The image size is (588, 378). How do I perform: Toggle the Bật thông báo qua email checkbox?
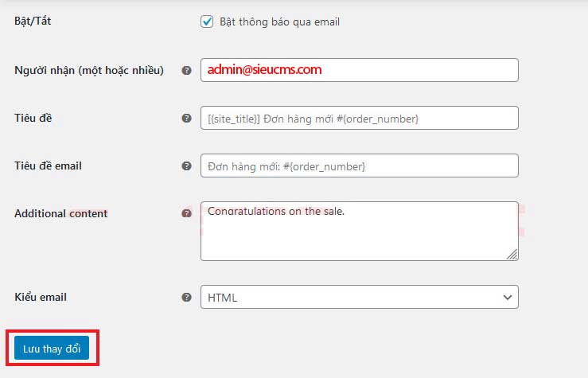pos(207,22)
